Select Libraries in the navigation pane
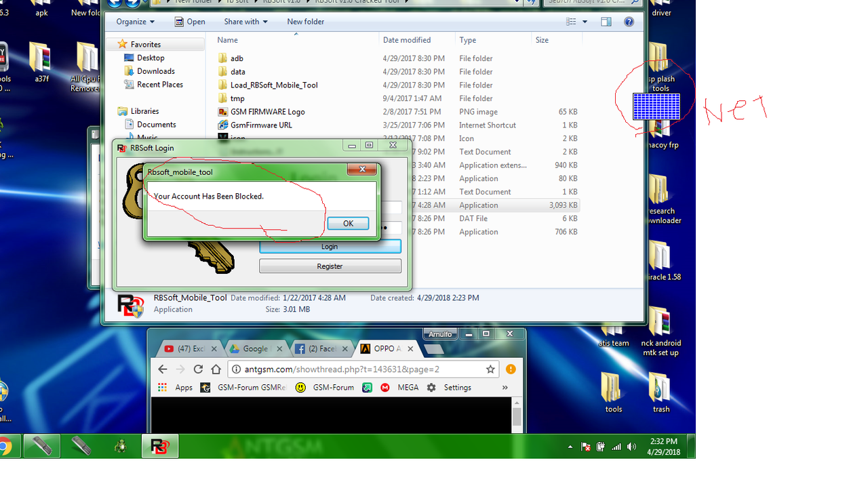 click(x=144, y=111)
